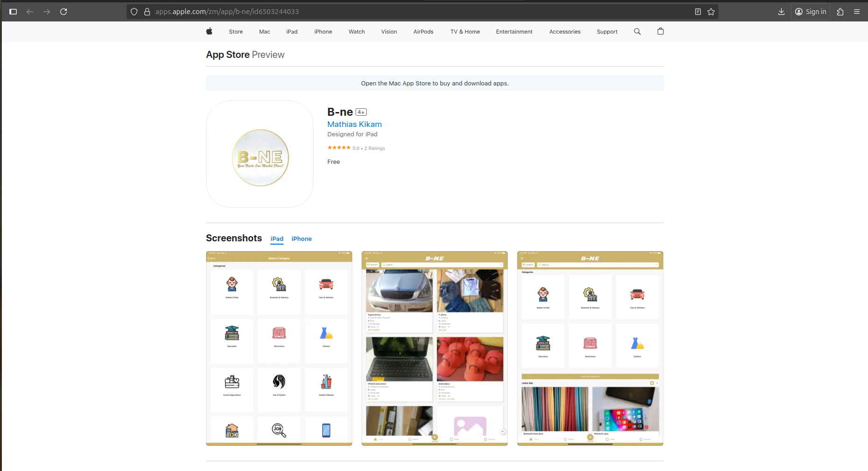Image resolution: width=868 pixels, height=471 pixels.
Task: Open developer Mathias Kikam link
Action: (x=354, y=124)
